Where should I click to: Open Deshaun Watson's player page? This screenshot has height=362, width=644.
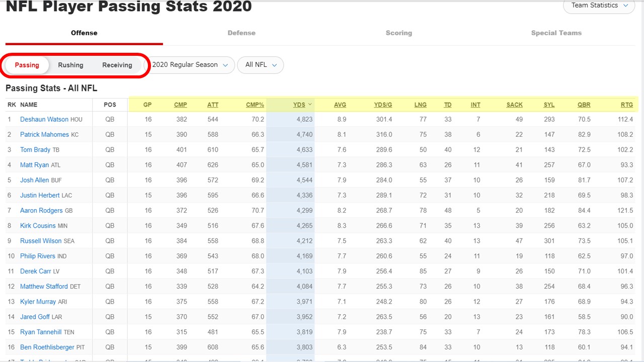point(44,120)
